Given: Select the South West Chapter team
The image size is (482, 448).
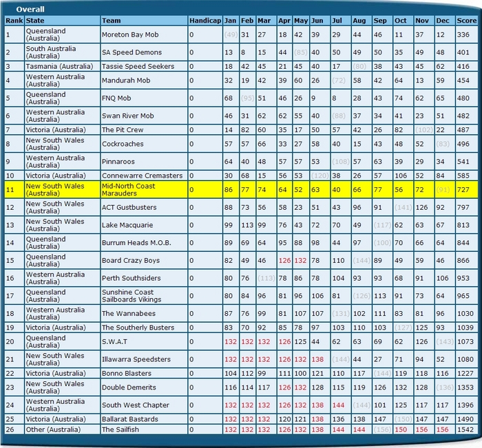Looking at the screenshot, I should point(136,405).
